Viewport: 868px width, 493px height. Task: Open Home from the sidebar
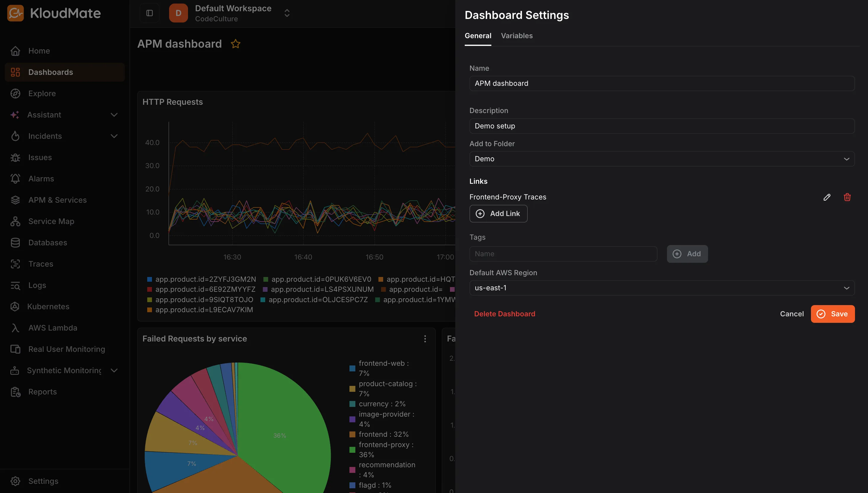point(65,51)
